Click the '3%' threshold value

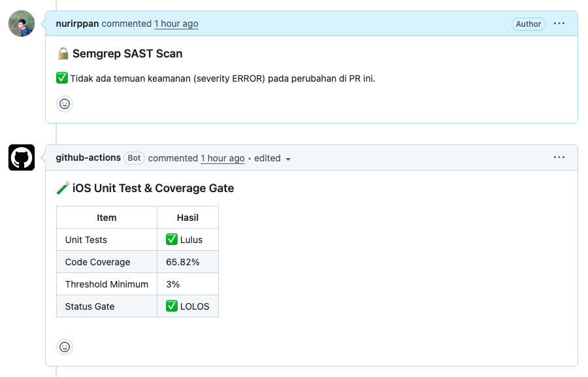[188, 284]
